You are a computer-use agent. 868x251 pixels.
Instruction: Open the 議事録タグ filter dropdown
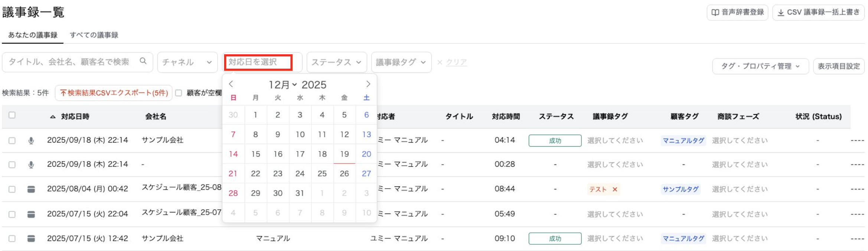[401, 62]
